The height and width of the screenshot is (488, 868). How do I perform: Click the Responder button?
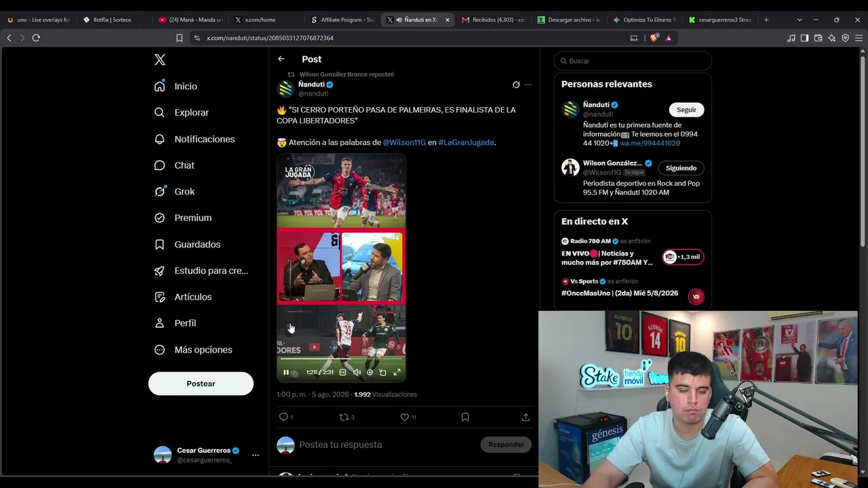click(506, 445)
